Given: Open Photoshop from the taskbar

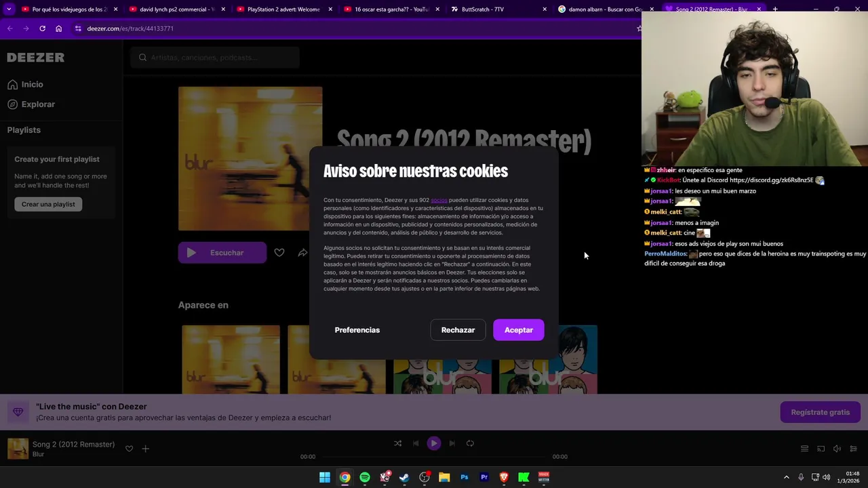Looking at the screenshot, I should click(x=465, y=477).
